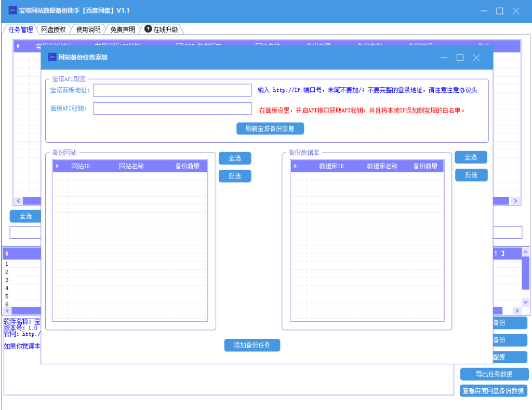Select row 5 in the log list
532x410 pixels.
(x=22, y=296)
